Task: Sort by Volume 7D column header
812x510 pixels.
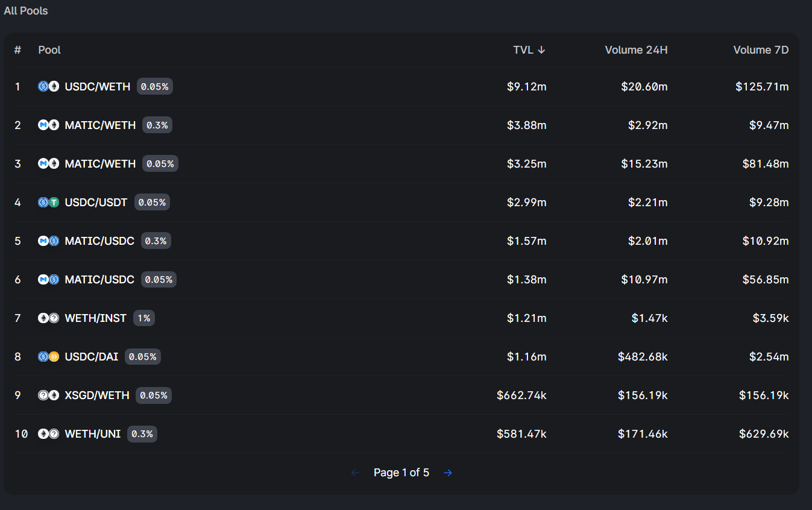Action: pos(761,50)
